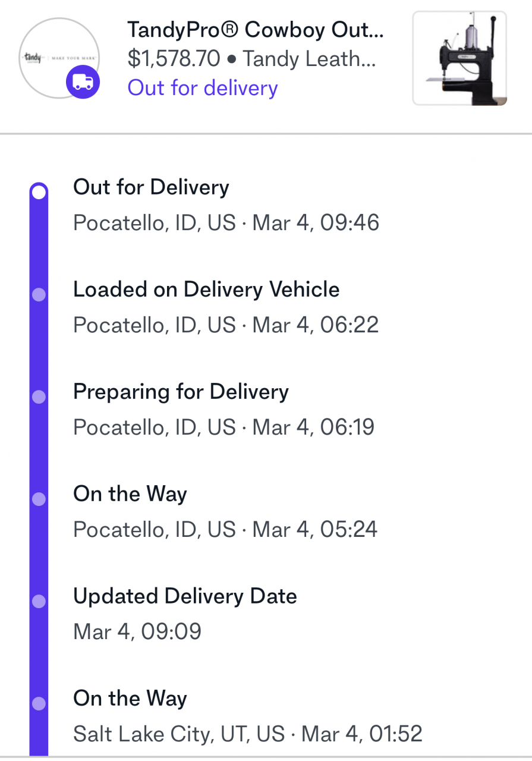Select the Salt Lake City On the Way dot
The image size is (532, 761).
tap(39, 703)
